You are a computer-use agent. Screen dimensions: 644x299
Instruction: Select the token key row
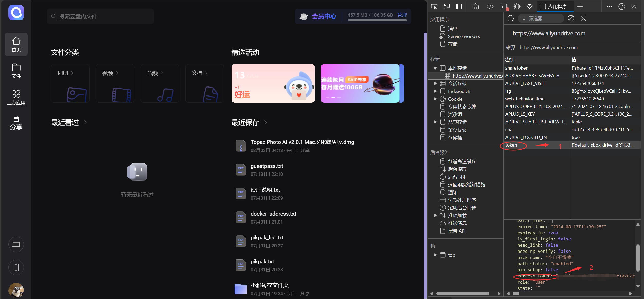point(511,145)
